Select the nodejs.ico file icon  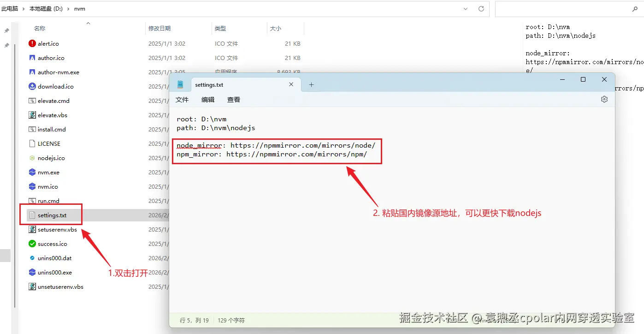click(32, 158)
